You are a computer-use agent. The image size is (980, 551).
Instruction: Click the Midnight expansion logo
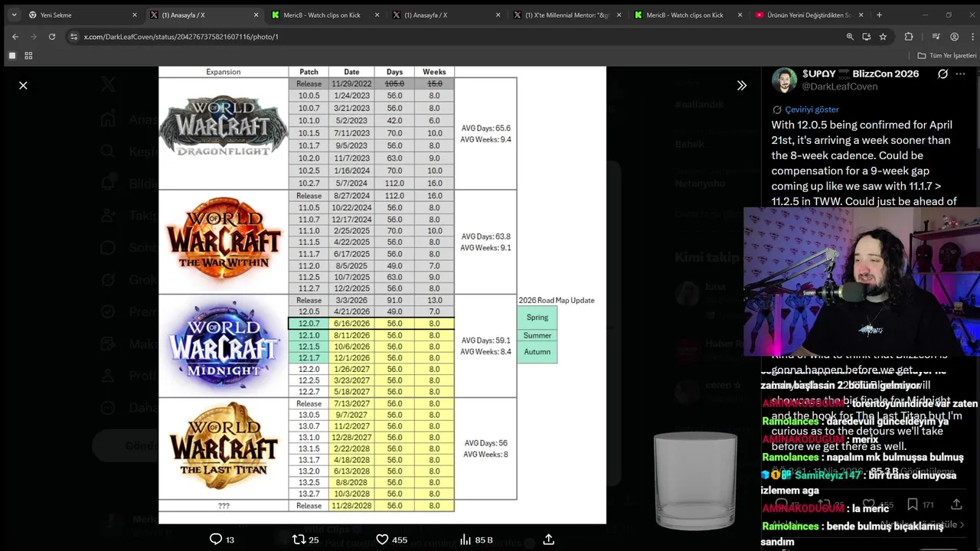223,342
